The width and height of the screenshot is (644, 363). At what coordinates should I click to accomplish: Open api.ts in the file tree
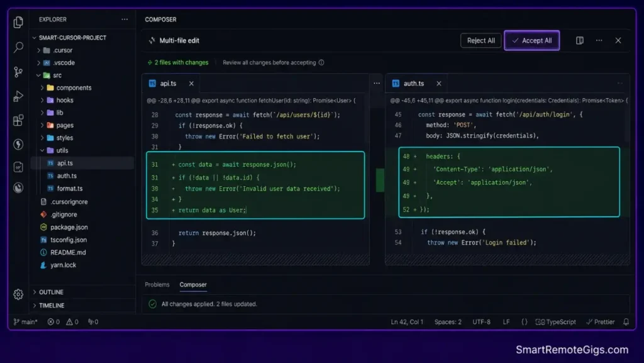pos(82,163)
